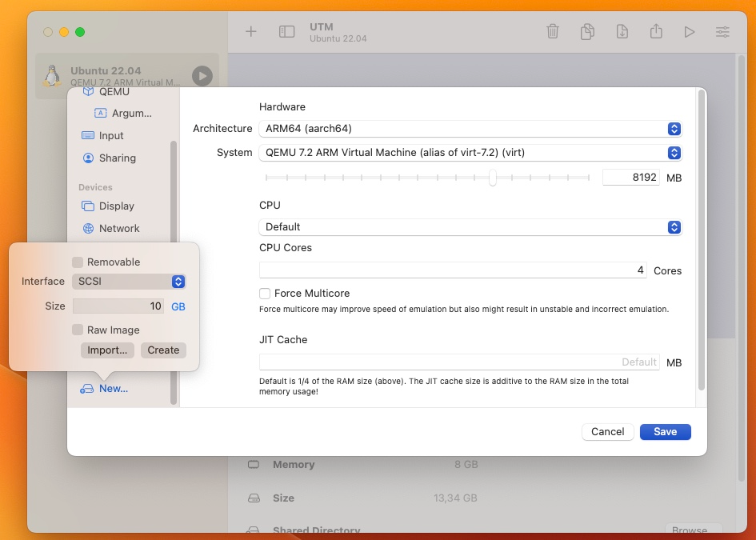The height and width of the screenshot is (540, 756).
Task: Enable the Removable checkbox
Action: click(x=77, y=262)
